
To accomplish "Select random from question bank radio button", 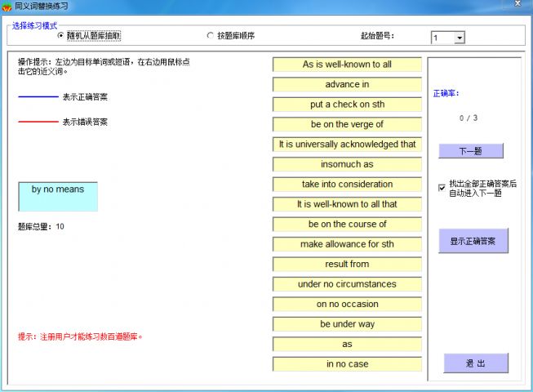I will [x=60, y=36].
